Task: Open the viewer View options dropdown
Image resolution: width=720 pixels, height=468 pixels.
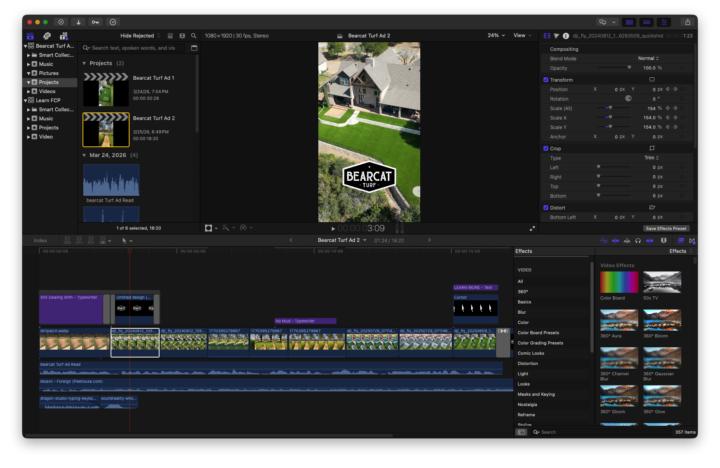Action: pos(522,35)
